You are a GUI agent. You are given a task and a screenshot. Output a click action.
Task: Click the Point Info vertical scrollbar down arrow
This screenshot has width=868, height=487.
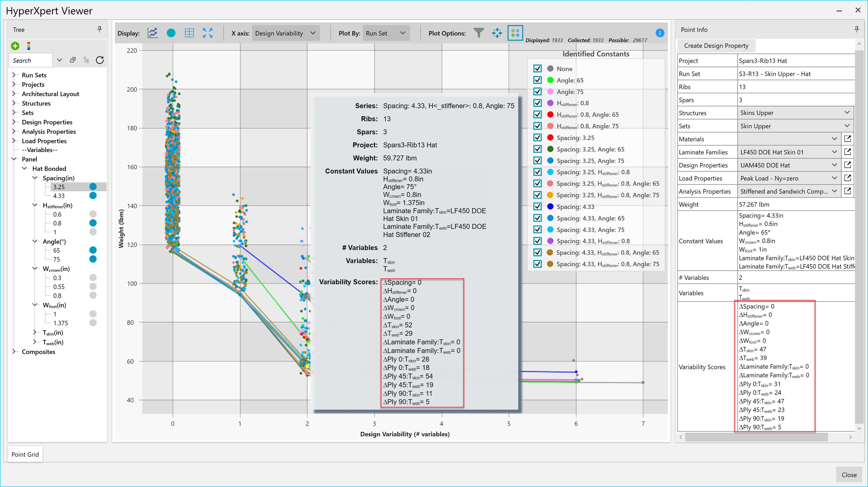tap(859, 428)
